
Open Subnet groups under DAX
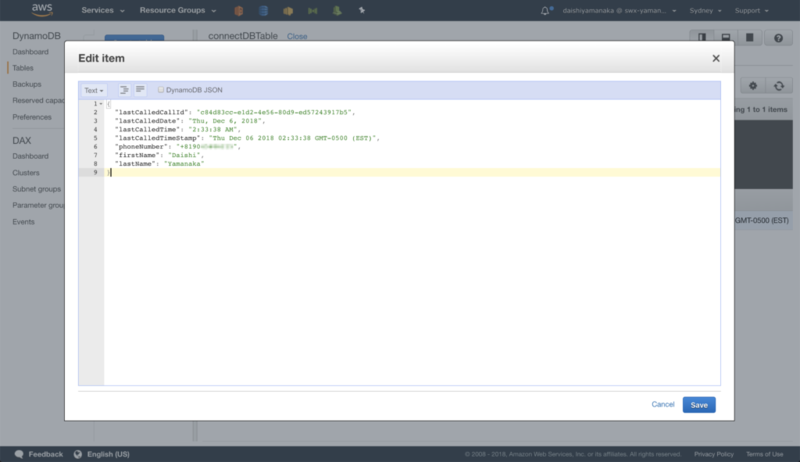37,189
